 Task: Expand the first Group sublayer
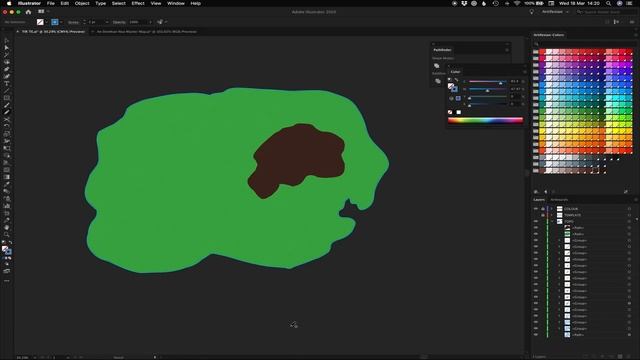pos(560,240)
